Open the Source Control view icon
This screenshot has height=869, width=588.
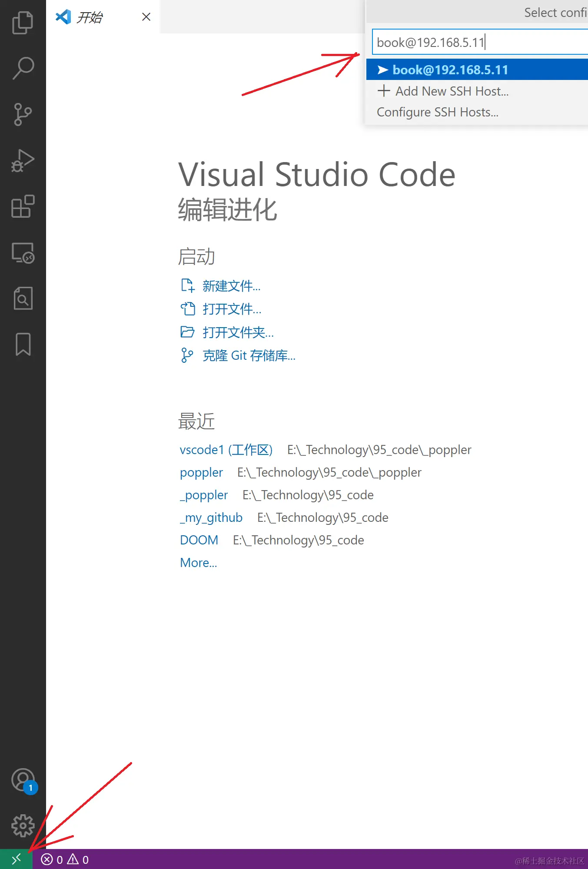coord(23,114)
